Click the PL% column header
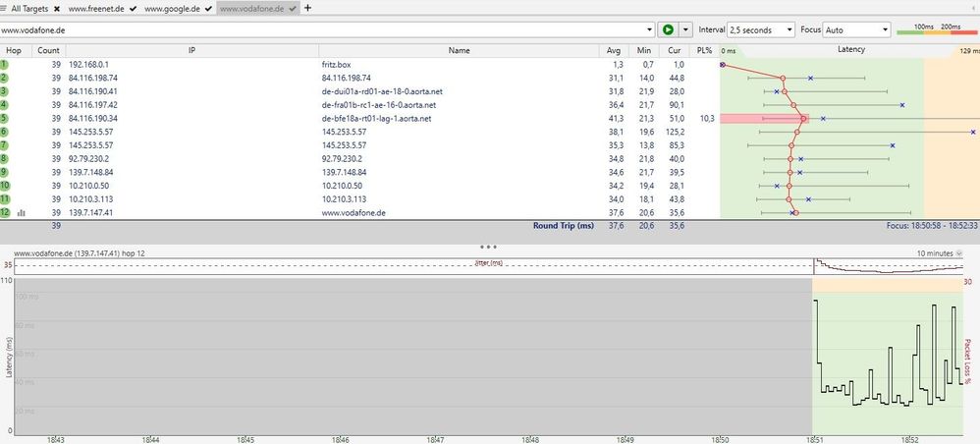 pos(704,51)
